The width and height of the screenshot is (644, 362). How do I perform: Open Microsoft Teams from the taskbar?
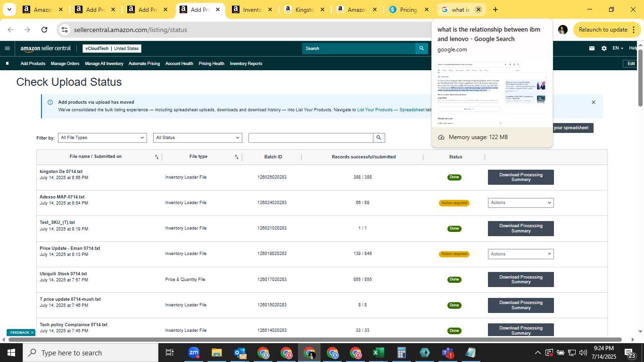click(447, 353)
